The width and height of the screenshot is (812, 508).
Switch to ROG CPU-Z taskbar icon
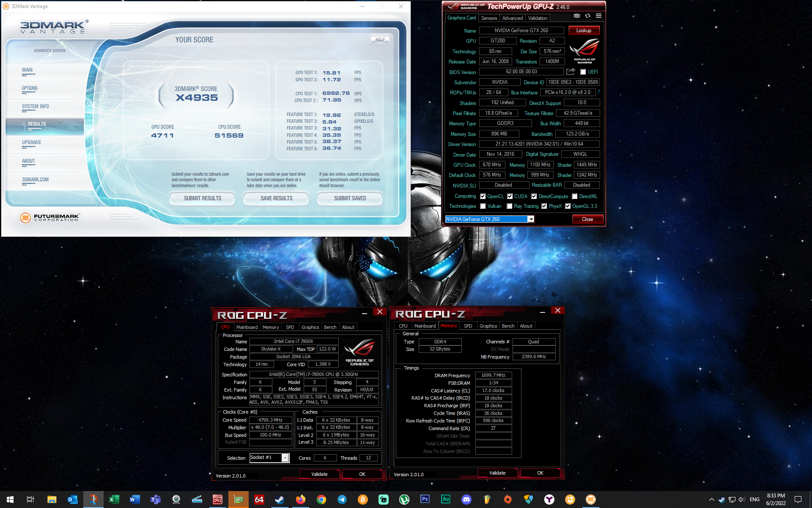pyautogui.click(x=217, y=500)
